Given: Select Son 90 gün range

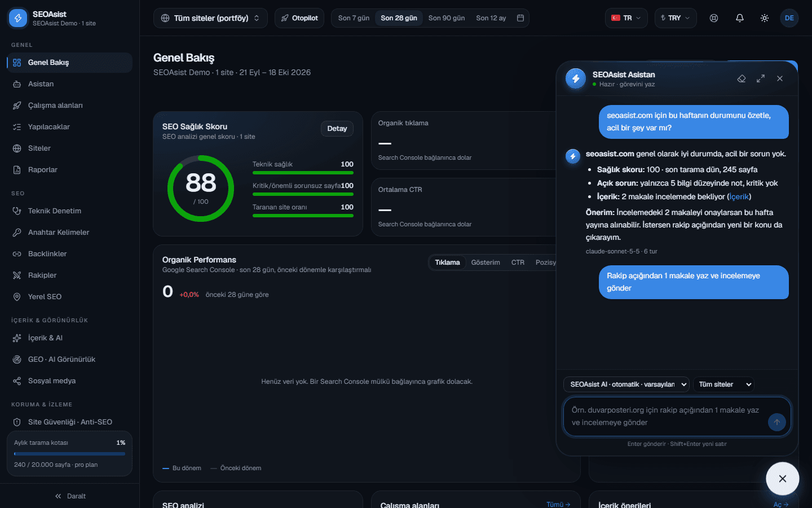Looking at the screenshot, I should (x=447, y=18).
